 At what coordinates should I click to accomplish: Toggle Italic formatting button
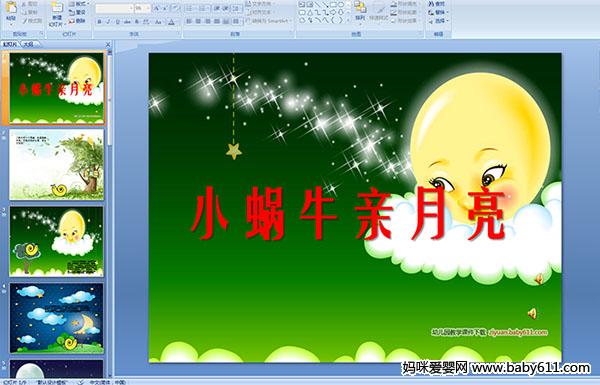click(x=108, y=22)
